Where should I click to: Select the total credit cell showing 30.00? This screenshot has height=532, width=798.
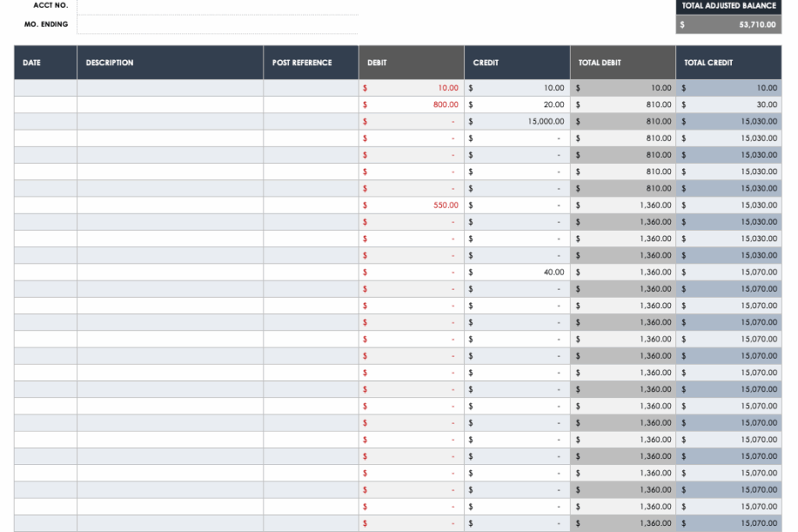click(x=728, y=105)
